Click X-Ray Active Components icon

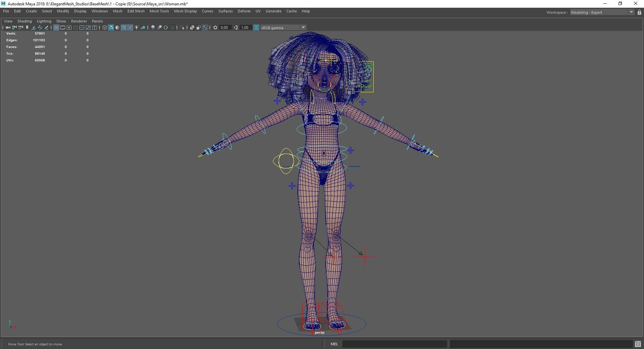199,28
